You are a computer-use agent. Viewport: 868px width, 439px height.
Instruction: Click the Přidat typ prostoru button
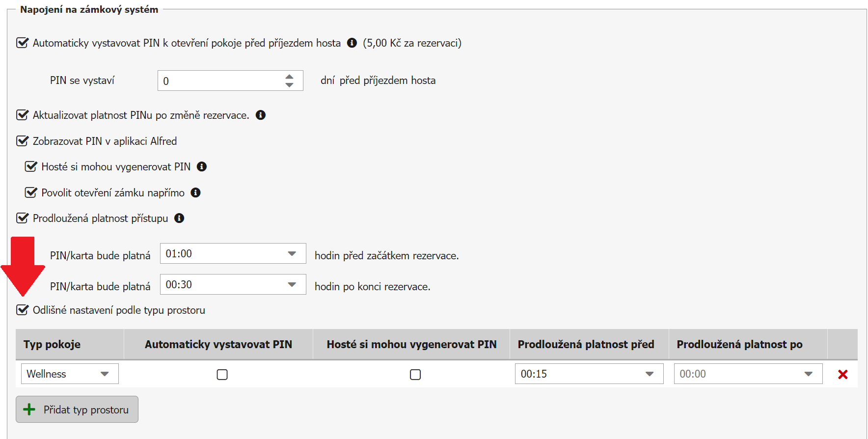point(77,410)
